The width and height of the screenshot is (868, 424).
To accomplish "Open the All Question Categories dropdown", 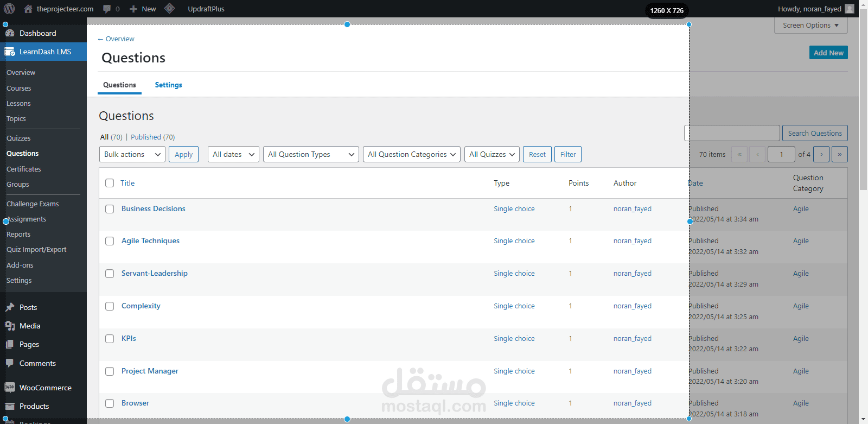I will [x=412, y=154].
